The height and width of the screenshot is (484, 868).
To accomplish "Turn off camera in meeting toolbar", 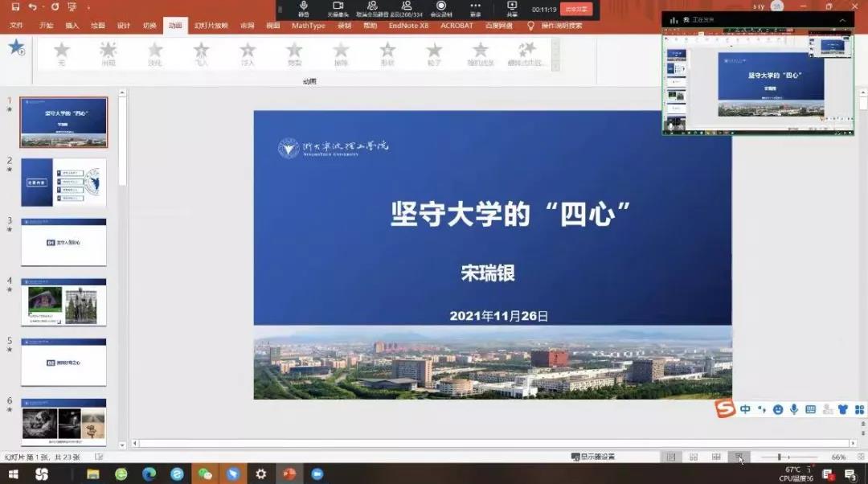I will pos(338,8).
